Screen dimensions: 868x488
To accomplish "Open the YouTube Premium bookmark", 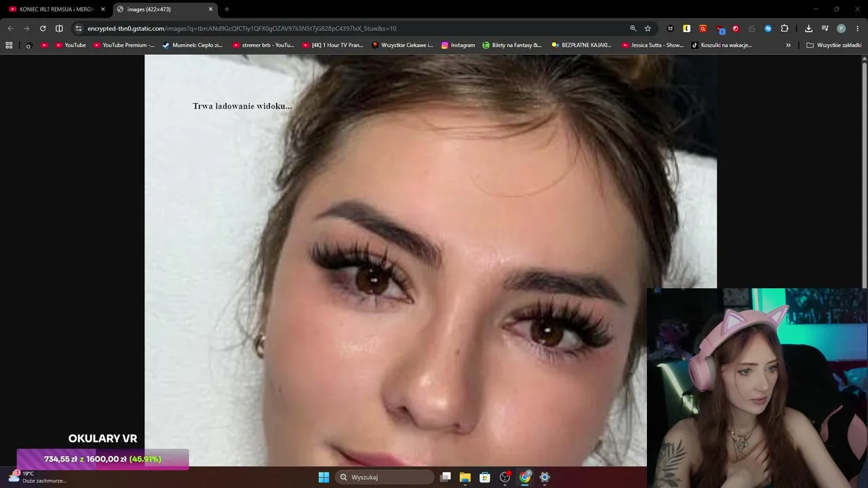I will coord(124,45).
